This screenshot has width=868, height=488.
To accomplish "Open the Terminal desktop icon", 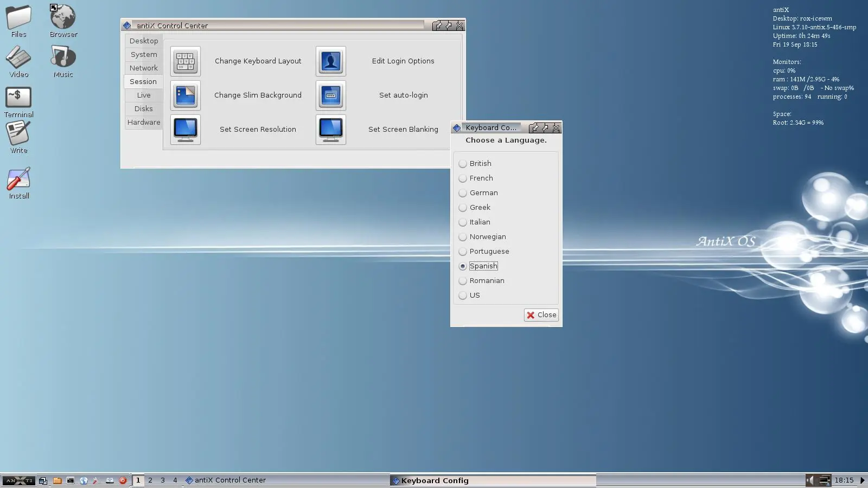I will pos(18,102).
